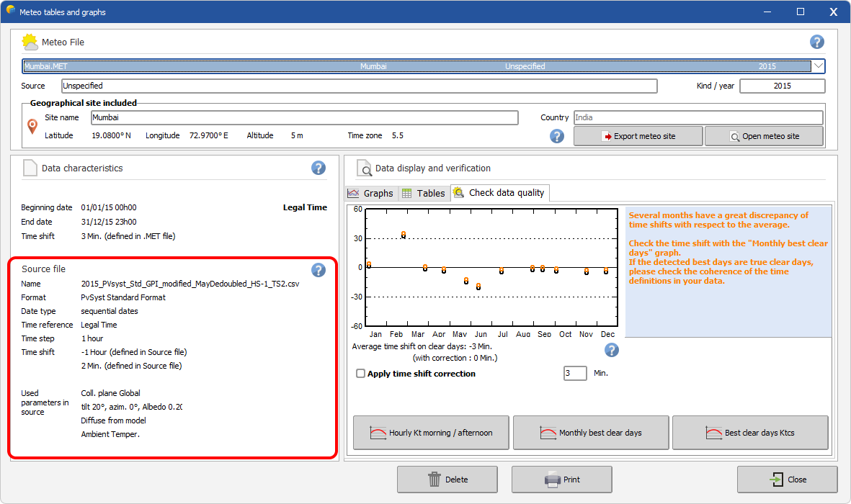Open help icon below the time shift chart

tap(612, 351)
